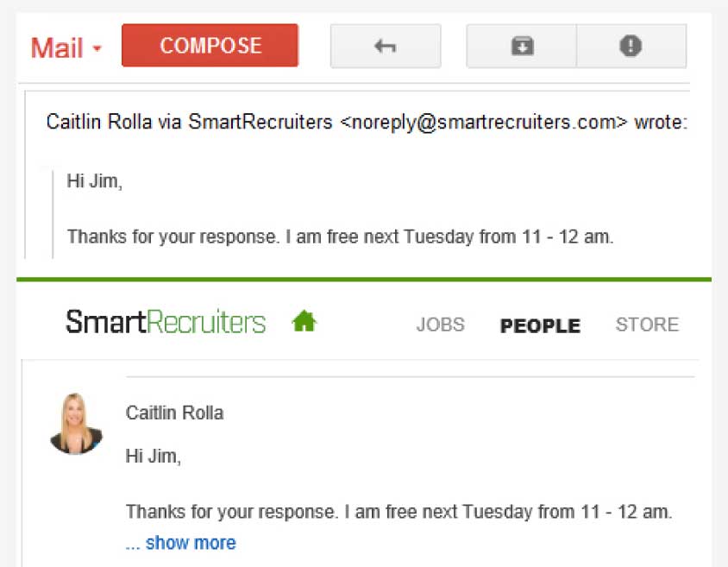Click the noreply@smartrecruiters.com address

(483, 123)
